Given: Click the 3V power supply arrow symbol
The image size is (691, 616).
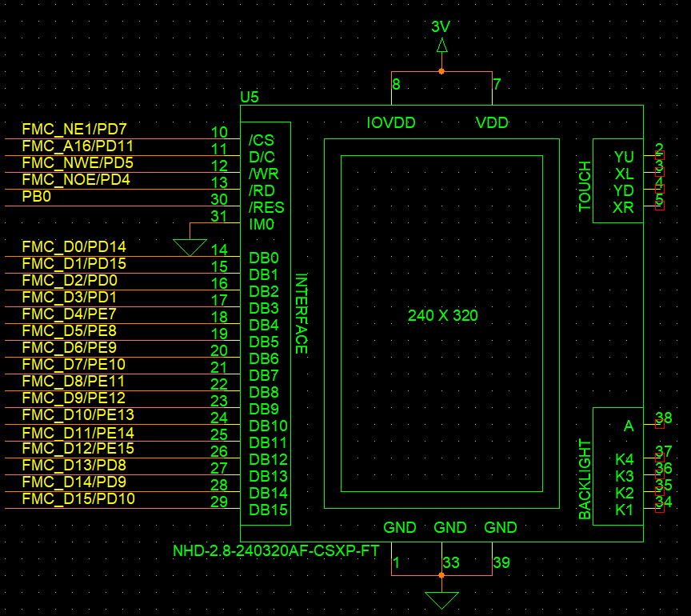Looking at the screenshot, I should point(442,46).
